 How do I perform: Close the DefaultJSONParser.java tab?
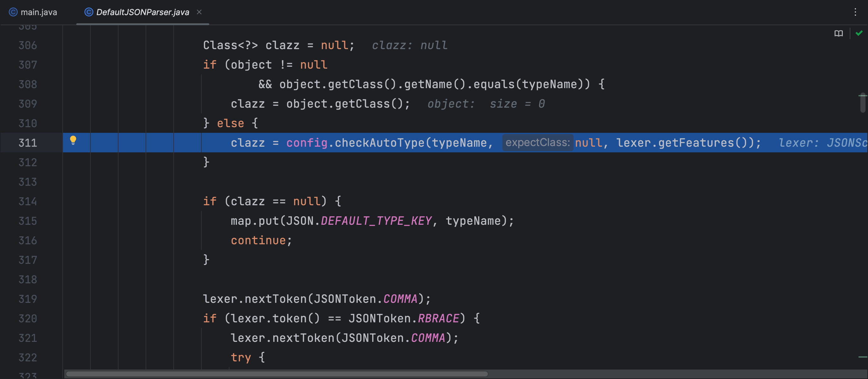(x=199, y=12)
